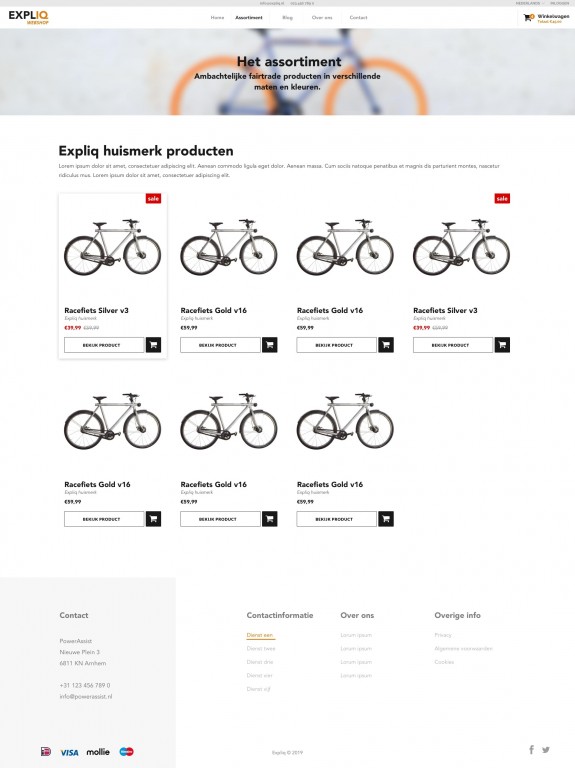Click the Facebook icon in footer

click(531, 749)
